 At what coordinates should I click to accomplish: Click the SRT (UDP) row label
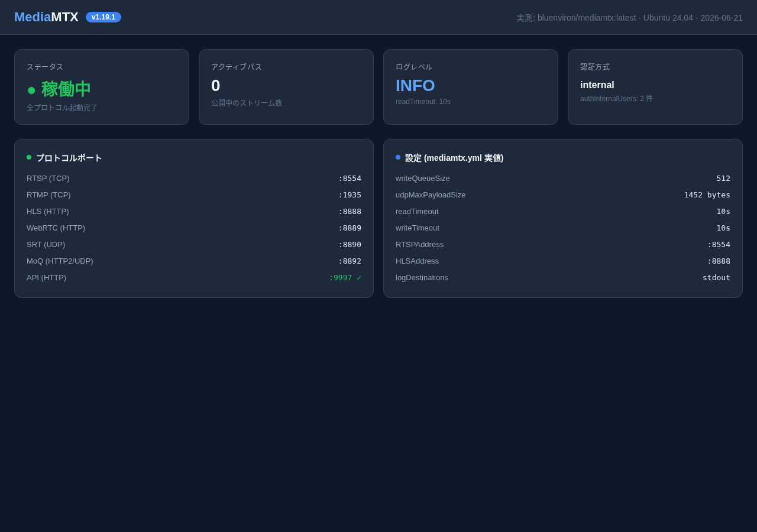pyautogui.click(x=46, y=245)
